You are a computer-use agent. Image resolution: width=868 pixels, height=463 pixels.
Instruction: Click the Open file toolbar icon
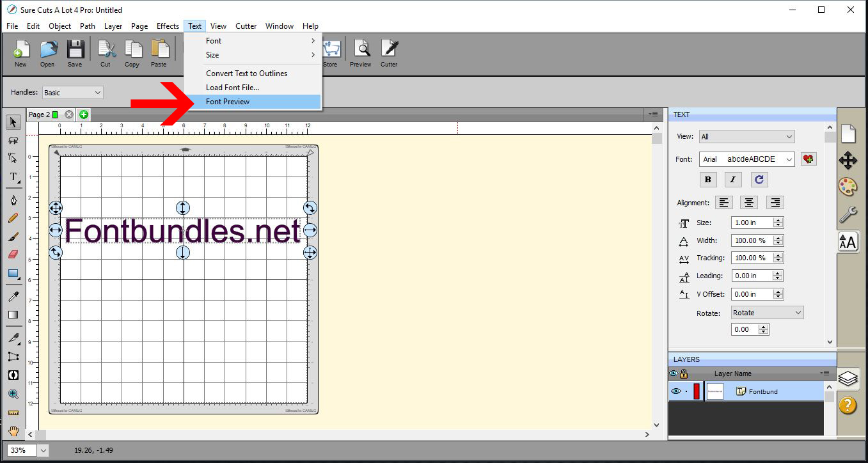pyautogui.click(x=47, y=52)
